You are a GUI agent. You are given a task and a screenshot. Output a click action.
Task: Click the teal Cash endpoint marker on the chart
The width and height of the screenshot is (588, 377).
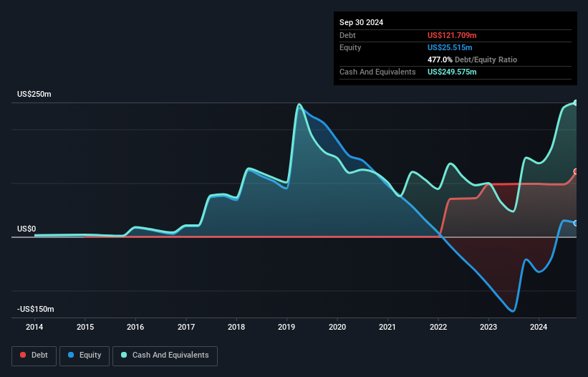tap(575, 103)
